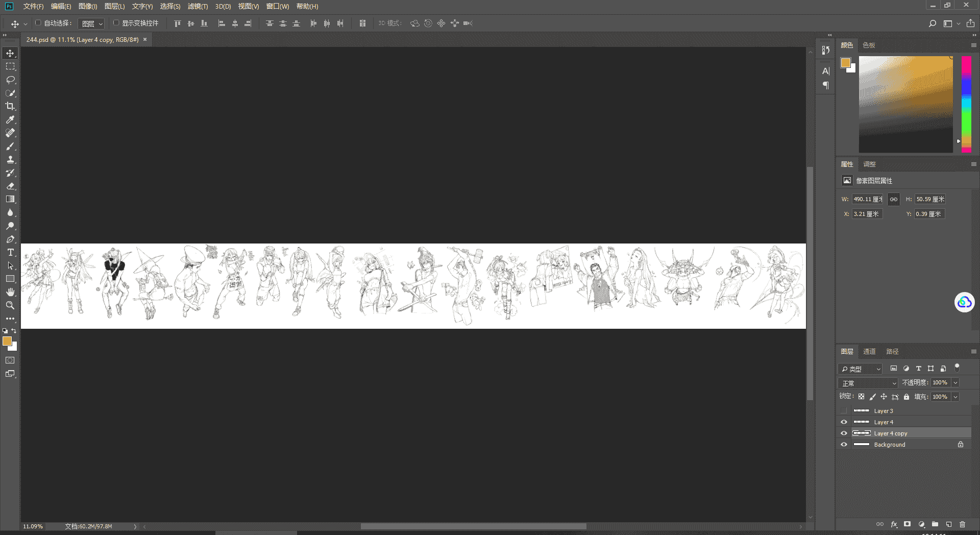Hide the Layer 4 copy layer
Image resolution: width=980 pixels, height=535 pixels.
tap(844, 433)
